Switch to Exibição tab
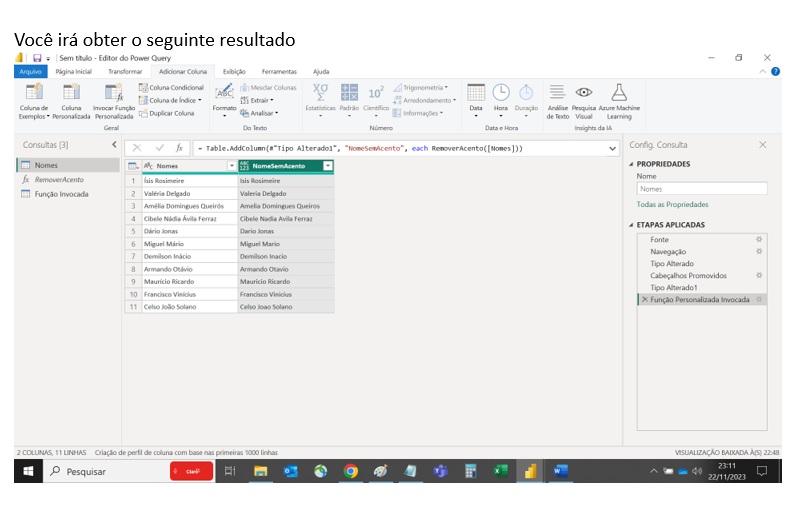Viewport: 808px width, 517px height. [234, 72]
